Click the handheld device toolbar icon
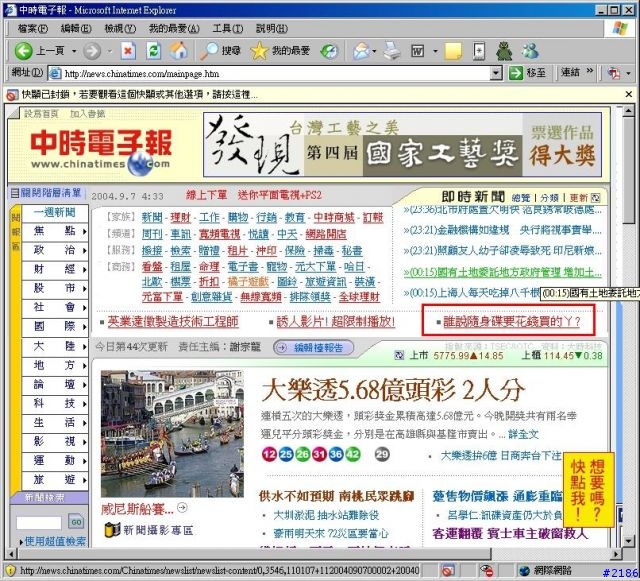Image resolution: width=640 pixels, height=581 pixels. coord(479,51)
